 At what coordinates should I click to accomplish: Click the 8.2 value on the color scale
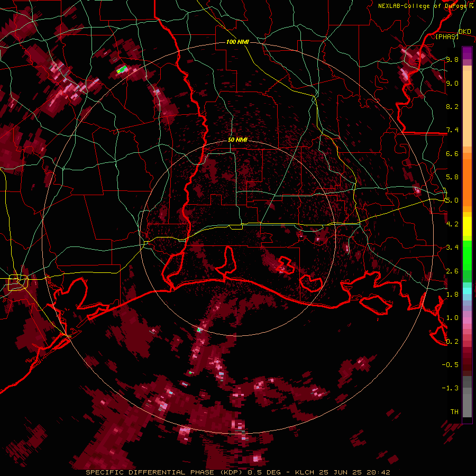452,107
